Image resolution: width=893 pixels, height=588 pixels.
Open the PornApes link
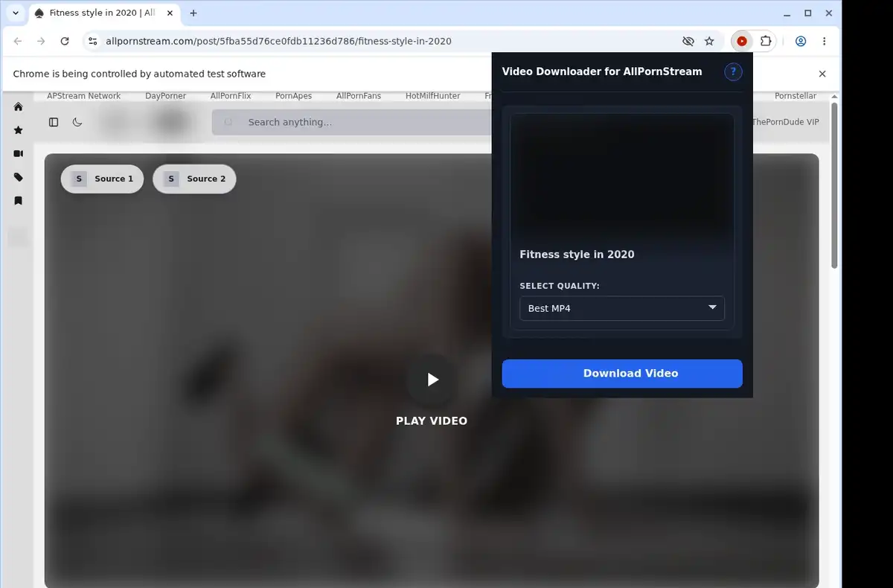tap(293, 96)
